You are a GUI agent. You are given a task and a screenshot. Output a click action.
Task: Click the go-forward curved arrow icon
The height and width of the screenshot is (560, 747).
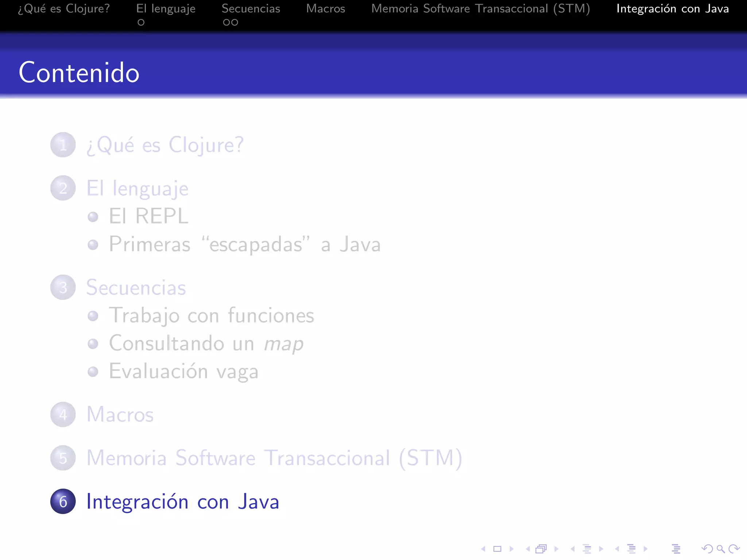(x=734, y=549)
